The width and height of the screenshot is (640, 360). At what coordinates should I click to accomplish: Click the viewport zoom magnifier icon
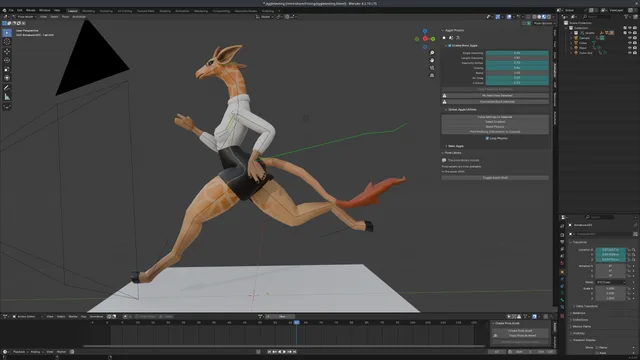coord(432,53)
